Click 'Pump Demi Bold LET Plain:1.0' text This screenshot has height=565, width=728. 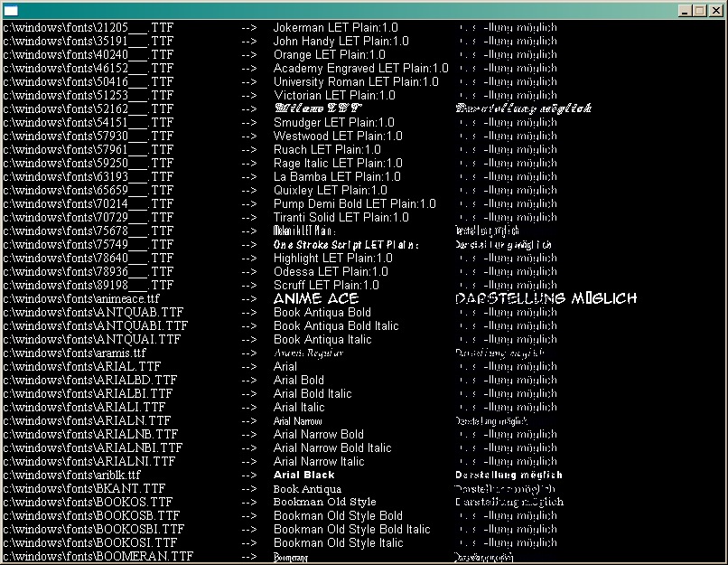point(355,203)
